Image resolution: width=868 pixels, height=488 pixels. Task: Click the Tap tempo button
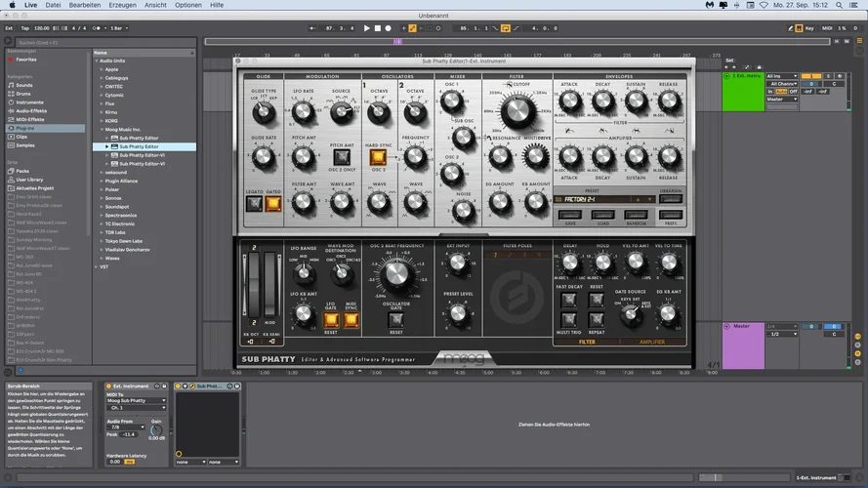point(26,28)
